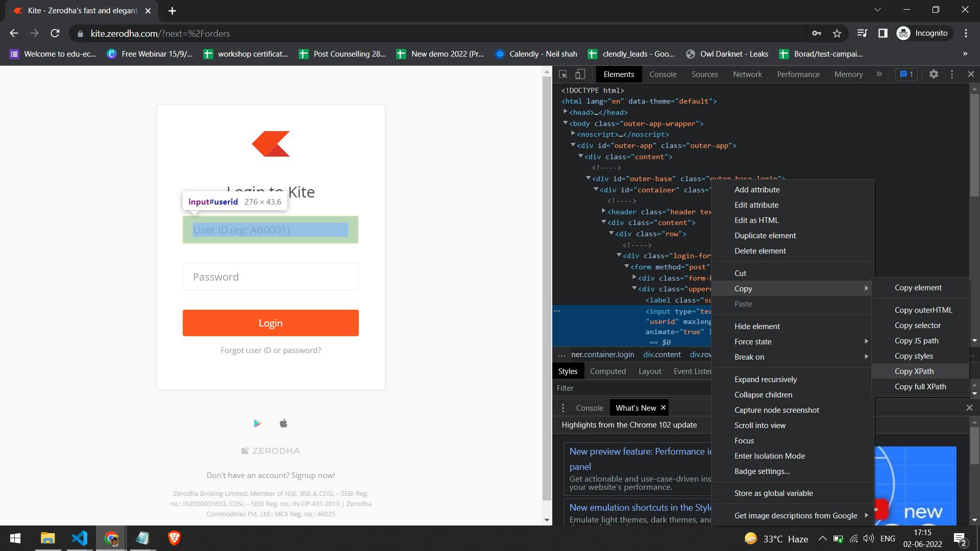Click the orange Login button

tap(271, 323)
